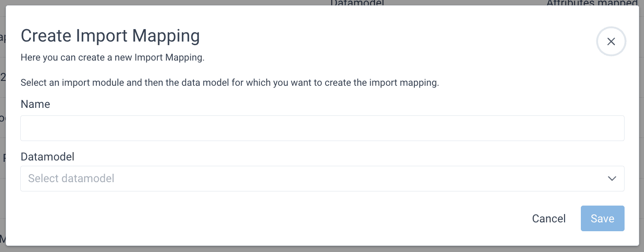
Task: Click the empty footer area left of Cancel
Action: 265,218
